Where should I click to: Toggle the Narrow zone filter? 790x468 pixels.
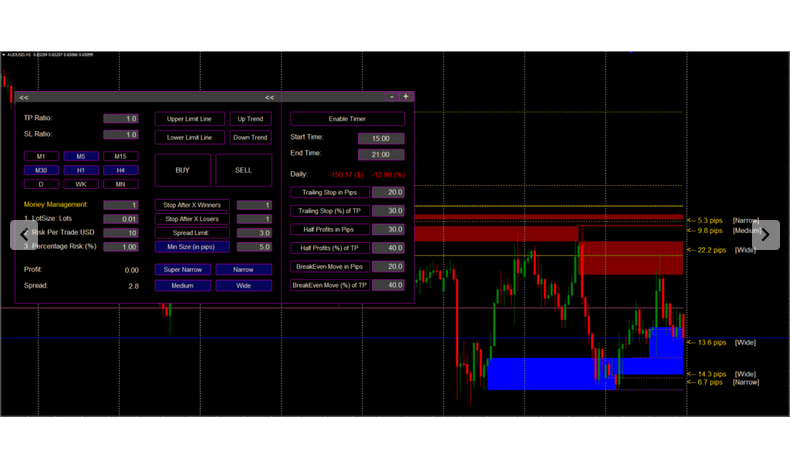pos(244,270)
